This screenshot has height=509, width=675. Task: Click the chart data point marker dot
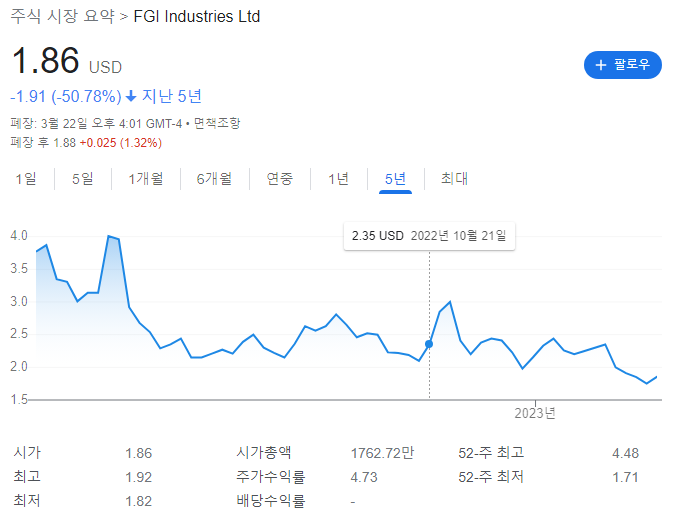pos(429,344)
